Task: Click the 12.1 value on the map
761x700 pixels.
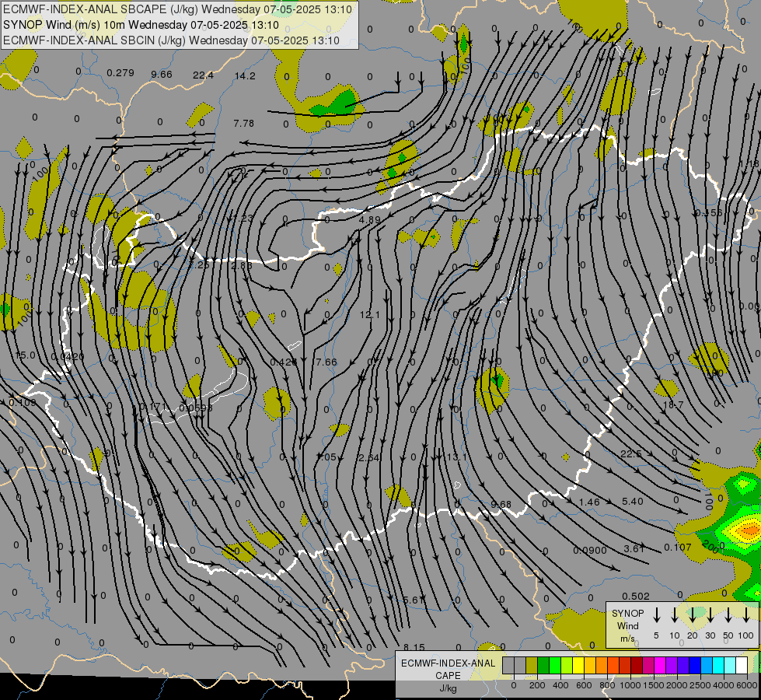Action: pos(370,315)
